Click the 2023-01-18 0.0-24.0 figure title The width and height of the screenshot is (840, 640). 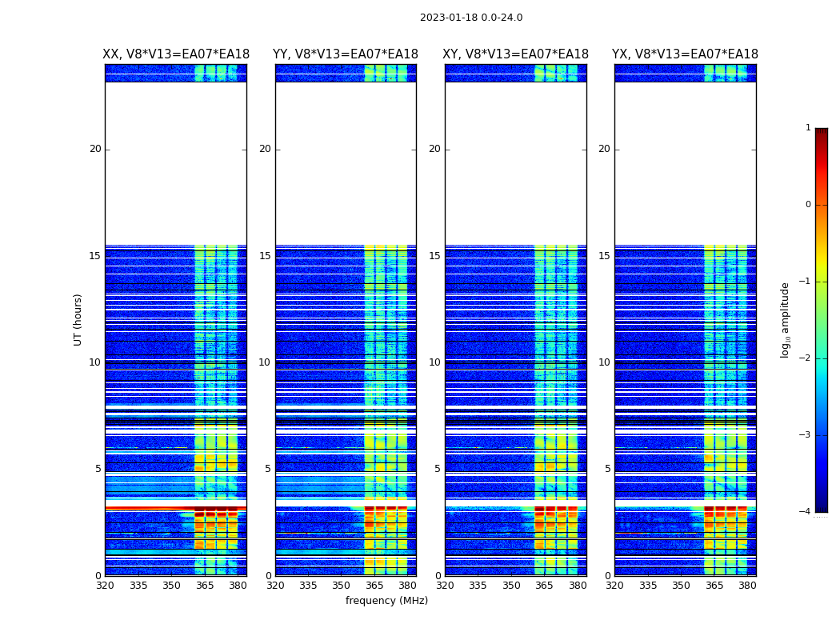tap(471, 18)
